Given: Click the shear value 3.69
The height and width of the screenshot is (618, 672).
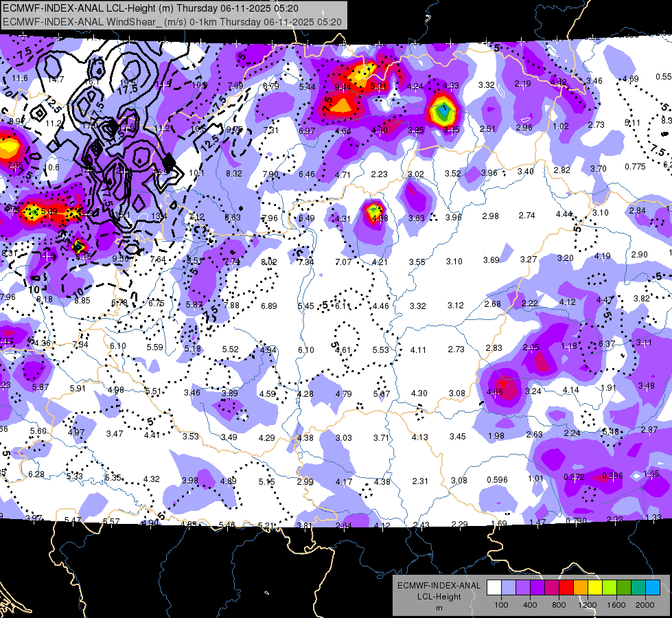Looking at the screenshot, I should coord(491,260).
